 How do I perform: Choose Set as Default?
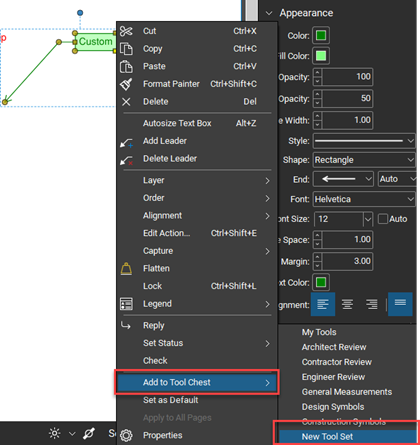pyautogui.click(x=171, y=400)
